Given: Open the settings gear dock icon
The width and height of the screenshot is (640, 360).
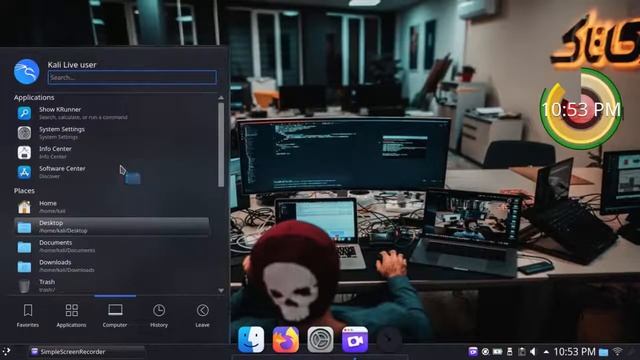Looking at the screenshot, I should tap(320, 339).
